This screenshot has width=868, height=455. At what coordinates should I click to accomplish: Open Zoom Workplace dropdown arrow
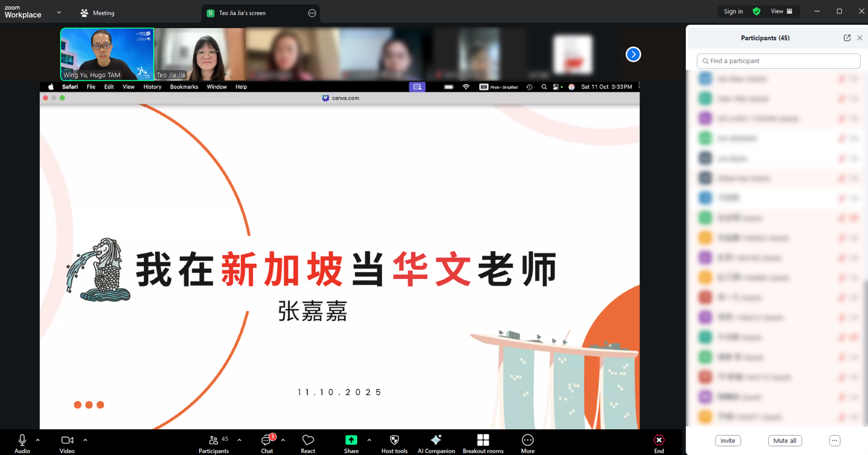[59, 13]
